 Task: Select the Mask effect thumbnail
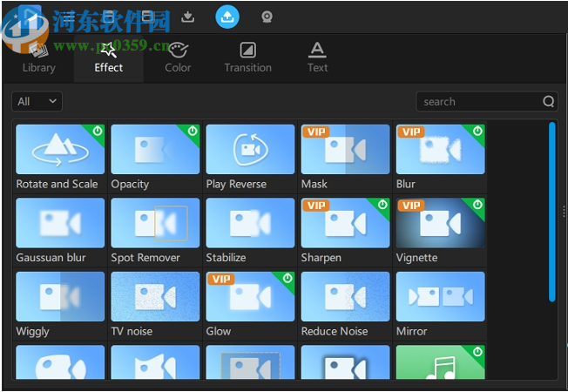(x=345, y=149)
